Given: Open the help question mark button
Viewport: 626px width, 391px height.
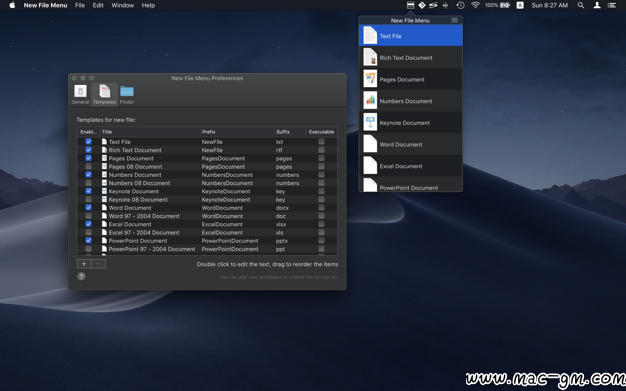Looking at the screenshot, I should [81, 276].
